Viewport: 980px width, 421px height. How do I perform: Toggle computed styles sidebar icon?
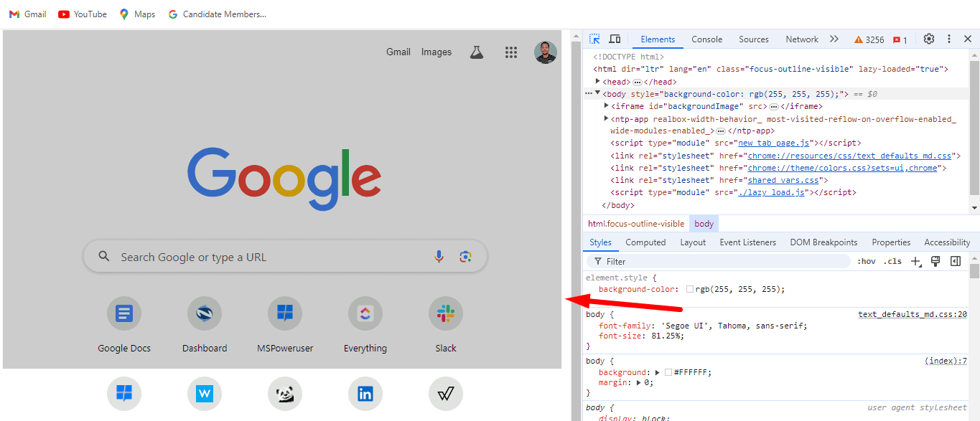tap(956, 261)
